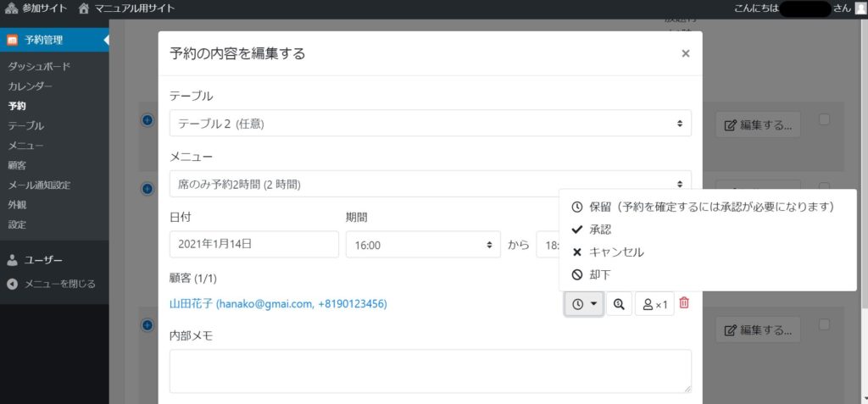Click the blue plus icon on the top reservation row
This screenshot has width=868, height=404.
(147, 120)
